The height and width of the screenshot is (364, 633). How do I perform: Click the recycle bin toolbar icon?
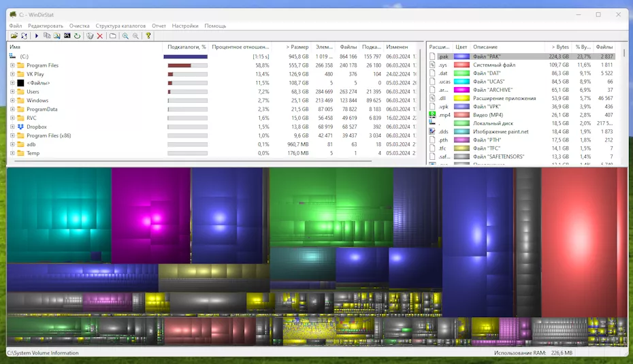tap(90, 36)
